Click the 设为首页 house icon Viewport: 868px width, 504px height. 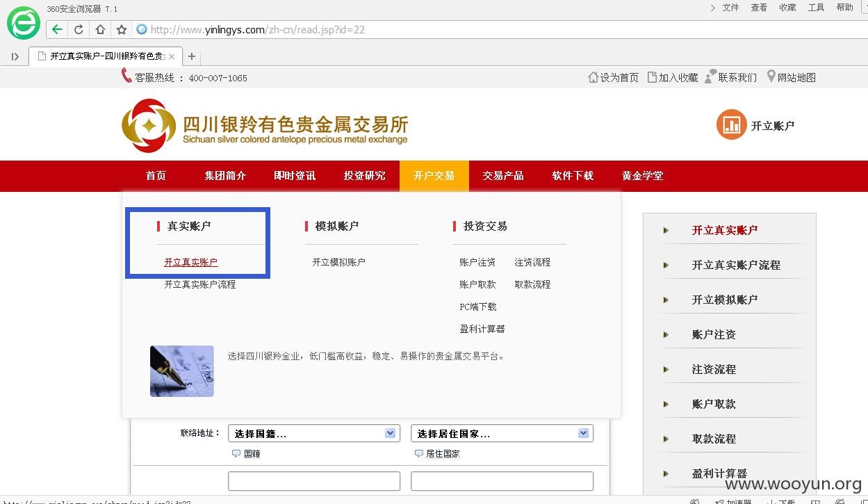pos(593,77)
